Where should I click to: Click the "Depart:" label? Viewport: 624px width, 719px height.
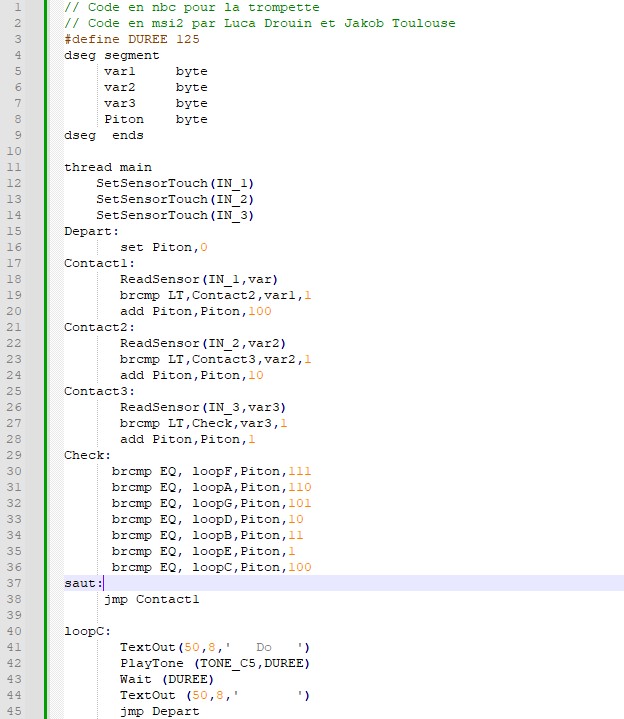[x=91, y=232]
